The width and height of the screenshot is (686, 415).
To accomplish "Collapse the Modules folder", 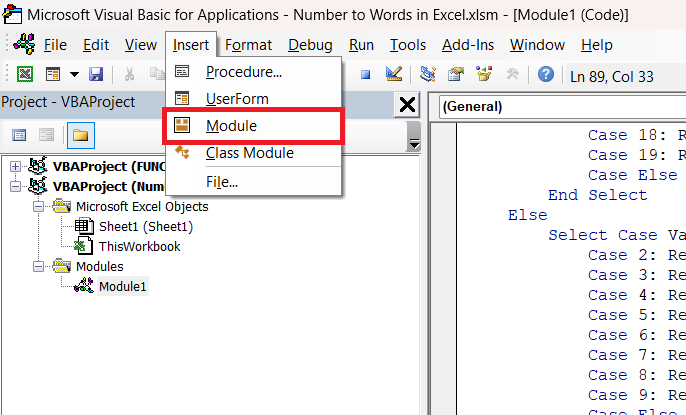I will pyautogui.click(x=38, y=266).
